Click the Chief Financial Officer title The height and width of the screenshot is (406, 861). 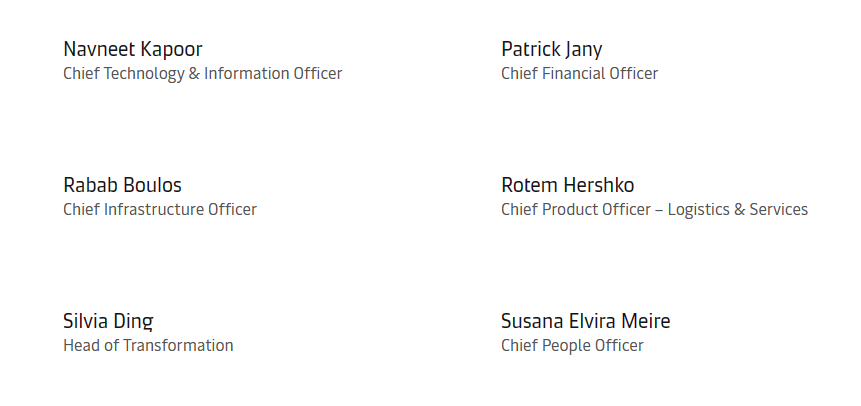coord(579,73)
